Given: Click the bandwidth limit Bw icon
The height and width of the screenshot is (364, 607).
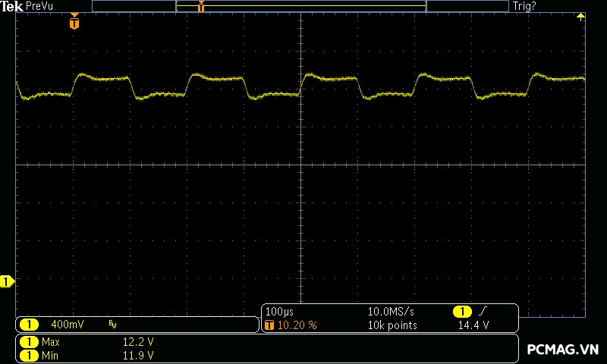Looking at the screenshot, I should pyautogui.click(x=113, y=325).
